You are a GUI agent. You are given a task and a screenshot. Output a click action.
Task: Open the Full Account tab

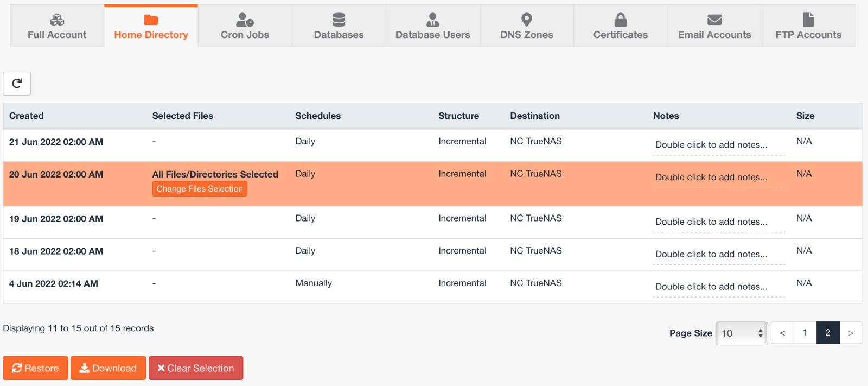[57, 27]
